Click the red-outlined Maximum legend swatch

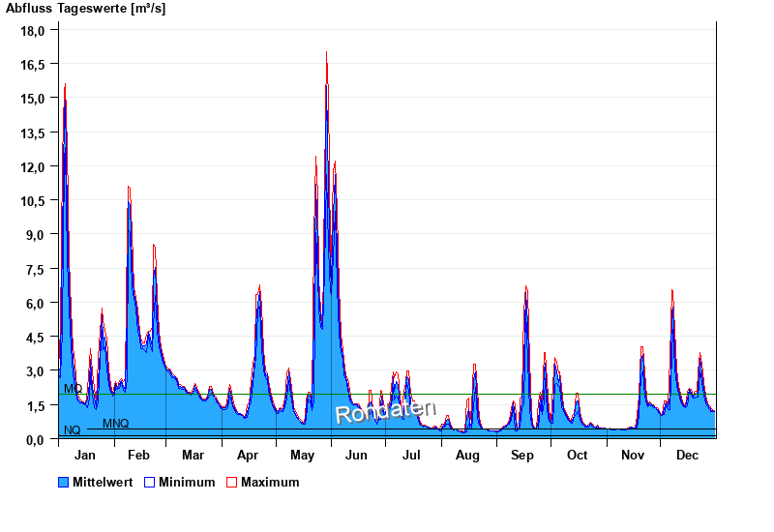click(x=231, y=482)
